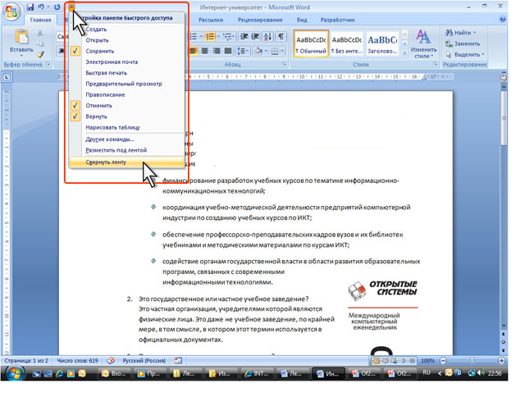
Task: Click the Word help icon
Action: [503, 20]
